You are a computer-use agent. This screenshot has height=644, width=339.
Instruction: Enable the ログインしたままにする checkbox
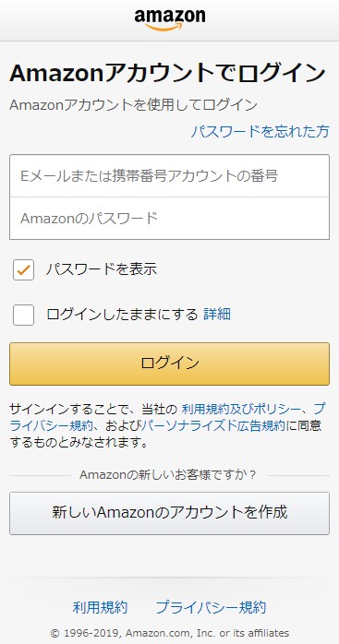point(23,315)
